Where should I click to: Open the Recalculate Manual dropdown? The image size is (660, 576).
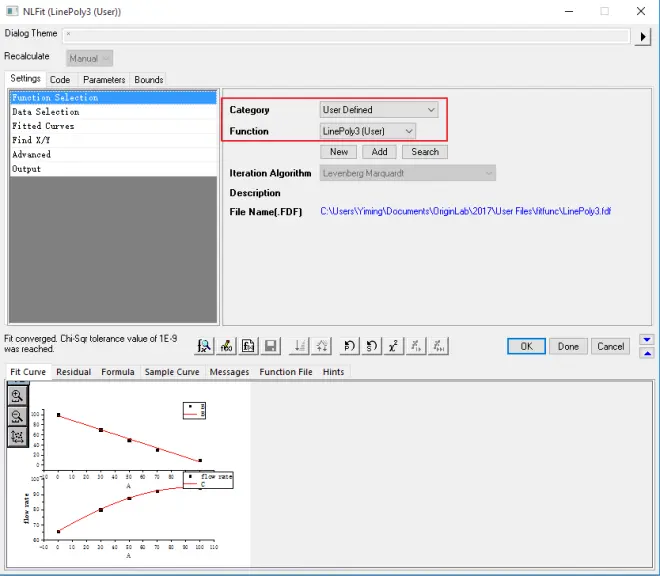click(89, 59)
